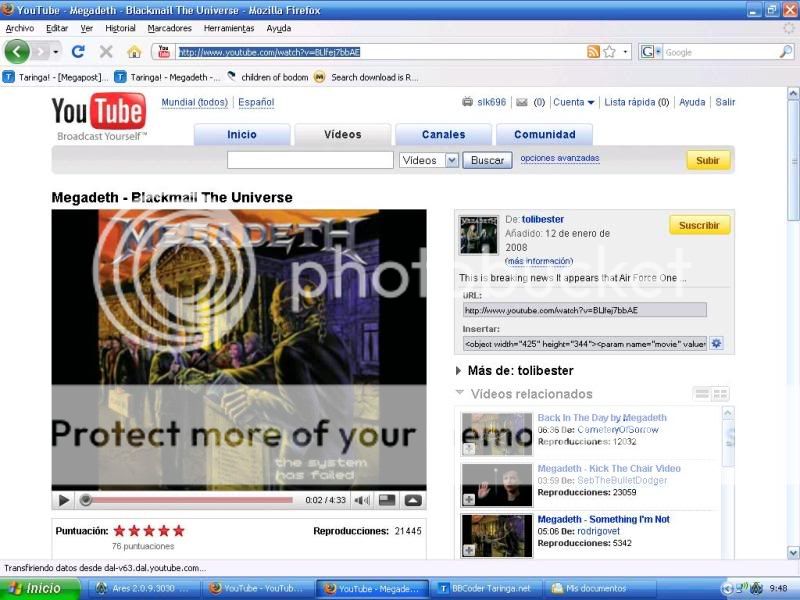The width and height of the screenshot is (800, 600).
Task: Open the Historial menu
Action: click(x=120, y=28)
